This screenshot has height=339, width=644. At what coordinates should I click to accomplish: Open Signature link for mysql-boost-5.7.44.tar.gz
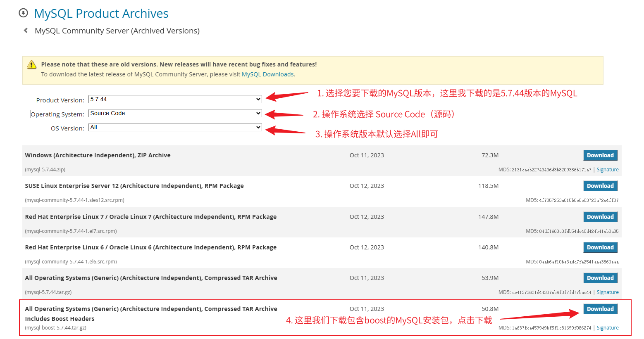point(607,328)
